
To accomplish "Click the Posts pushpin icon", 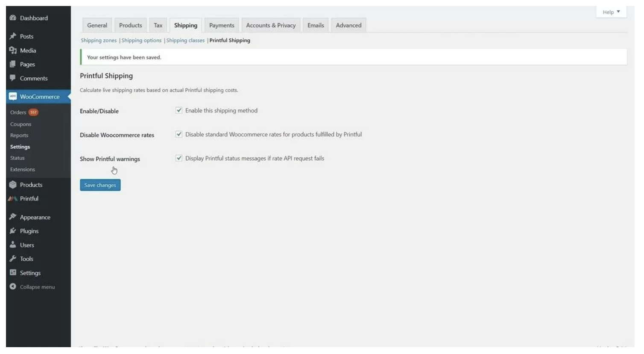I will (x=13, y=36).
